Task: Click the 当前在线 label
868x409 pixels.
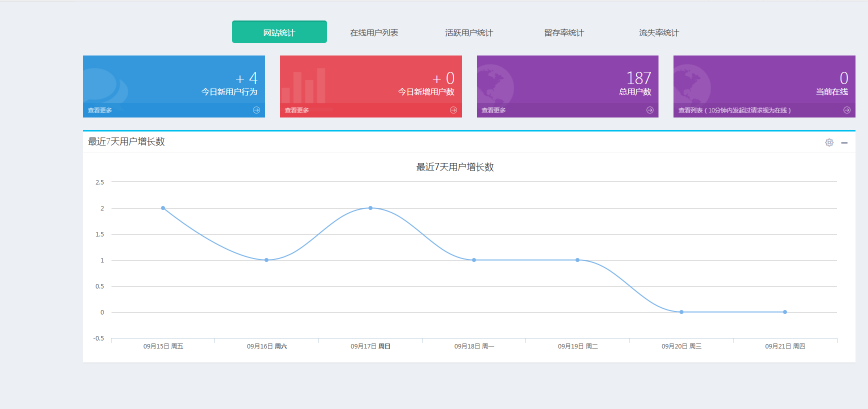Action: coord(832,92)
